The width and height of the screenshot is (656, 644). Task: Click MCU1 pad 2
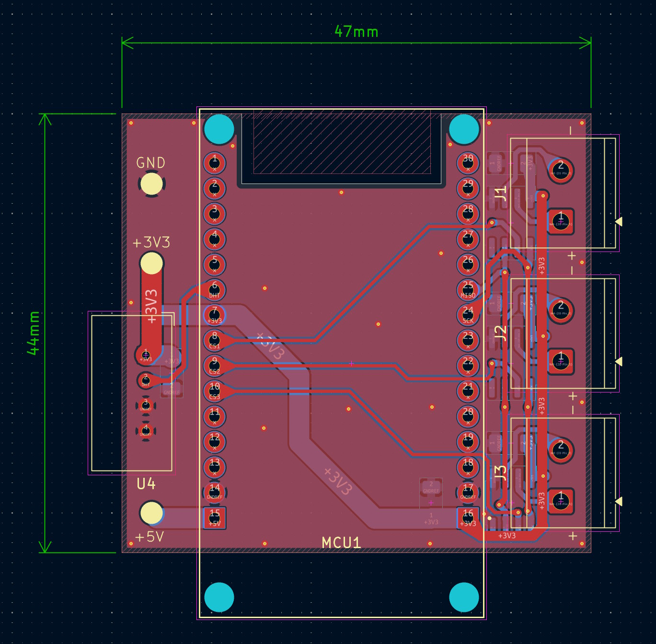pyautogui.click(x=215, y=188)
